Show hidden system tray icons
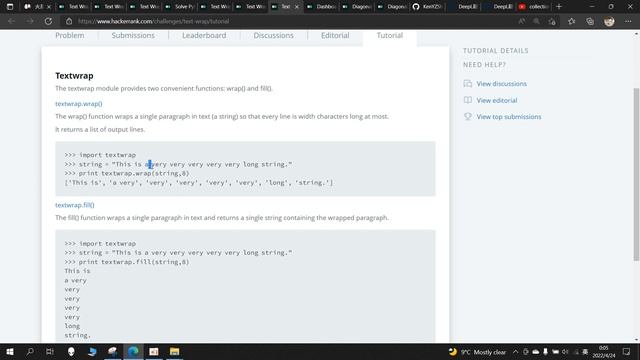Viewport: 640px width, 360px height. point(516,352)
